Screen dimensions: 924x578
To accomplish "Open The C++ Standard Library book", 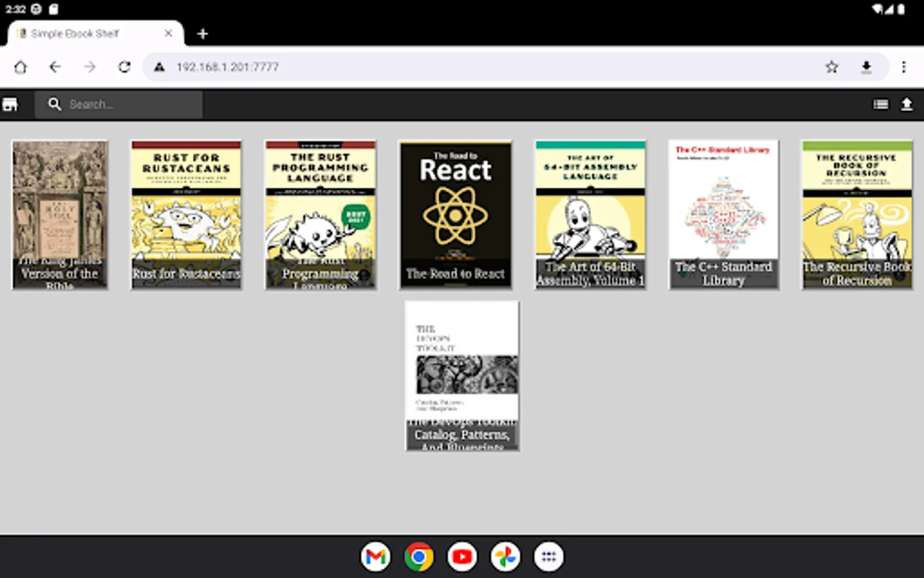I will [x=724, y=215].
